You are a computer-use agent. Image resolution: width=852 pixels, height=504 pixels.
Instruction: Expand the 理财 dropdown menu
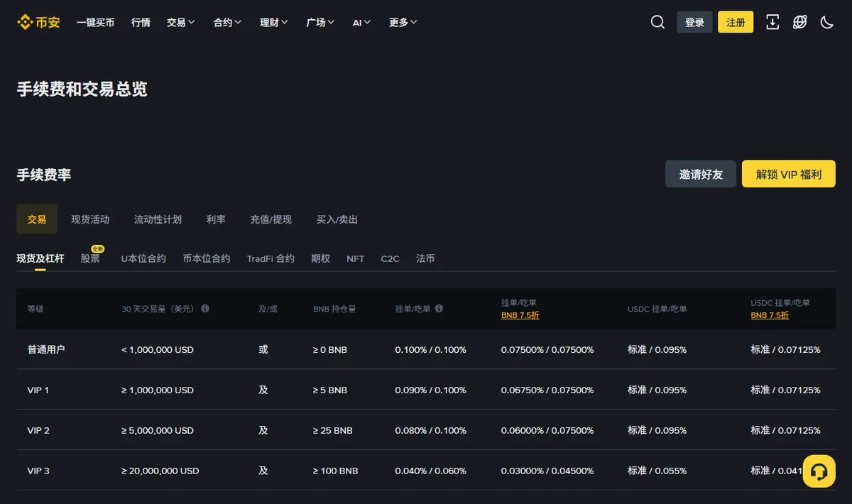click(274, 23)
